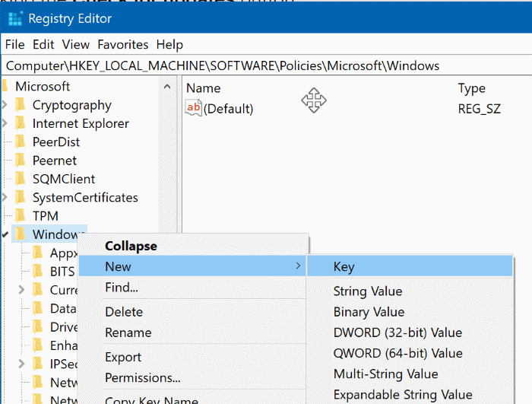Select the Peernet key
This screenshot has width=532, height=404.
54,161
